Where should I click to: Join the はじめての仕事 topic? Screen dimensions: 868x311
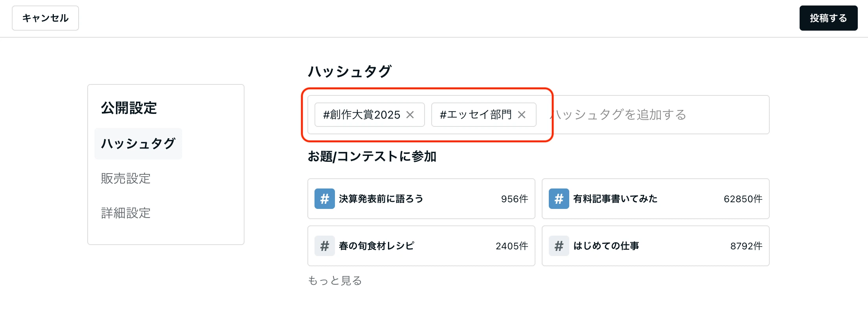(x=656, y=246)
